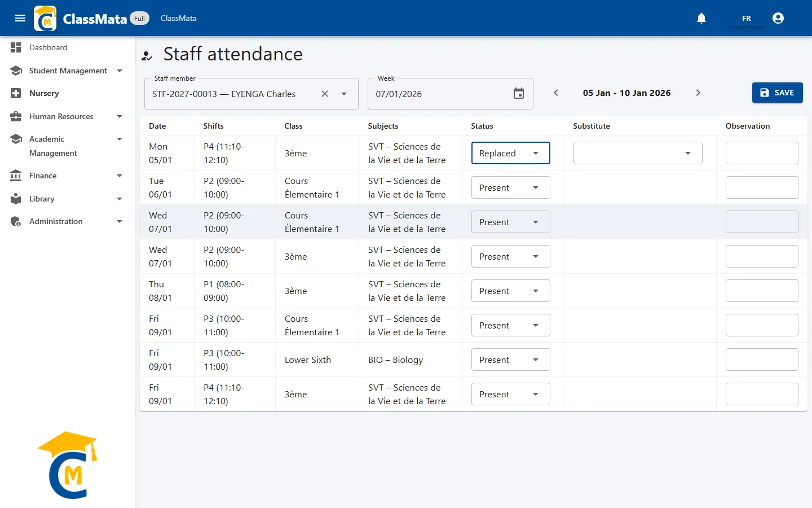Open the Dashboard page
The width and height of the screenshot is (812, 508).
pos(68,47)
